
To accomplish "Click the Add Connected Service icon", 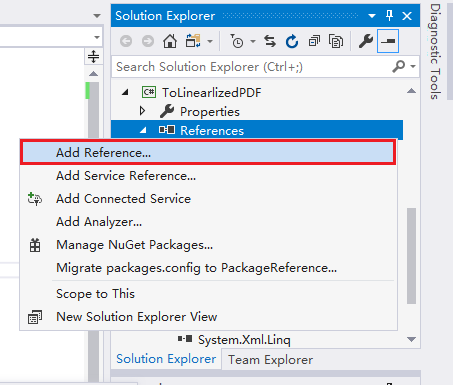I will tap(35, 199).
